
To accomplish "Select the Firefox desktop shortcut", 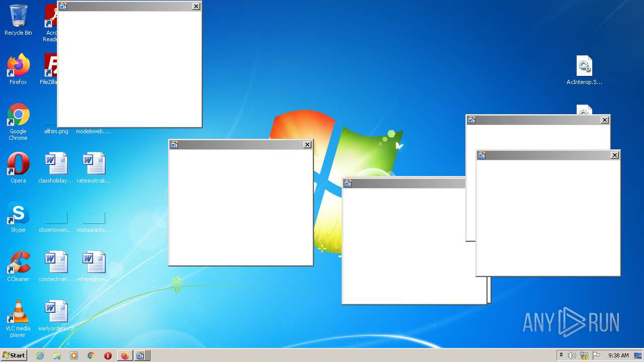I will pos(18,69).
